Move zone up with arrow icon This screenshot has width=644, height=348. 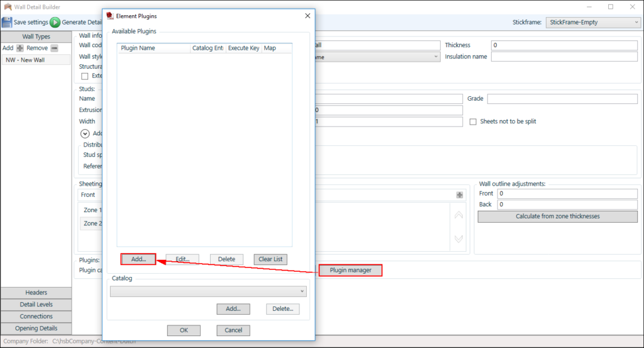458,215
